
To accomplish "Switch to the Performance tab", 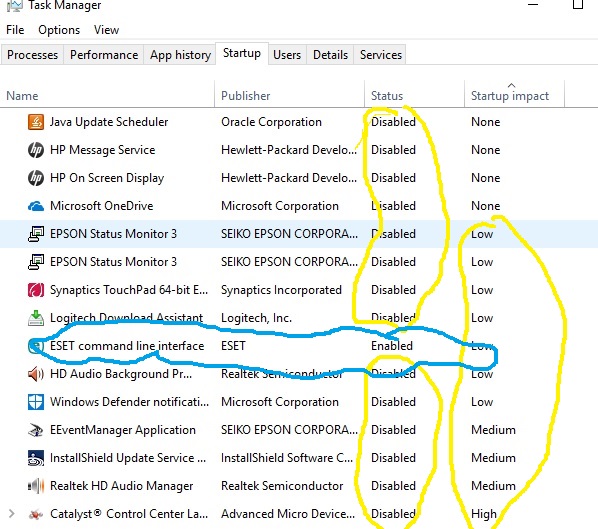I will pyautogui.click(x=104, y=55).
